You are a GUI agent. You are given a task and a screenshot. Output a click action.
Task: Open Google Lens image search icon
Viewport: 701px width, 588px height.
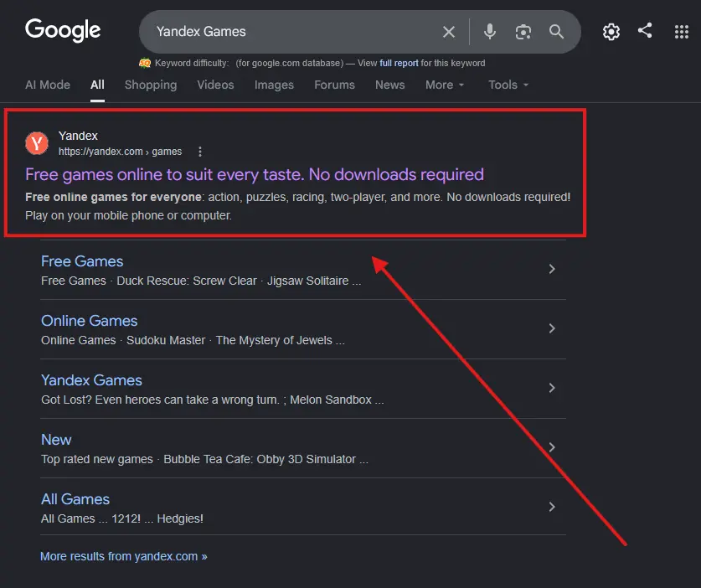(523, 32)
